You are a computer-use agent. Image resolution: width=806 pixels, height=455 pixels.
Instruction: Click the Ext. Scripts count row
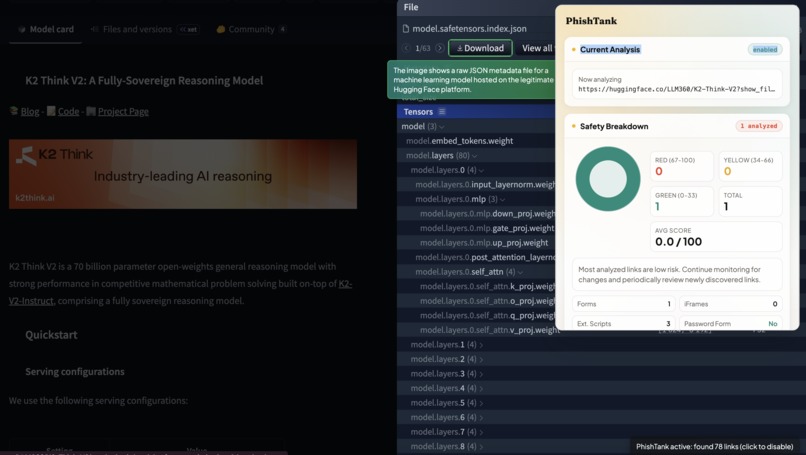click(624, 324)
